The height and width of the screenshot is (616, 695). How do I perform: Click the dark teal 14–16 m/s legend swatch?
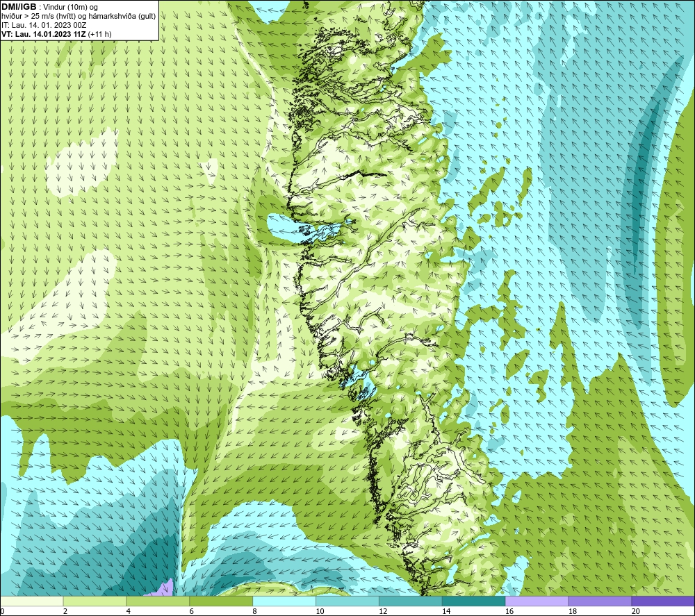[474, 601]
